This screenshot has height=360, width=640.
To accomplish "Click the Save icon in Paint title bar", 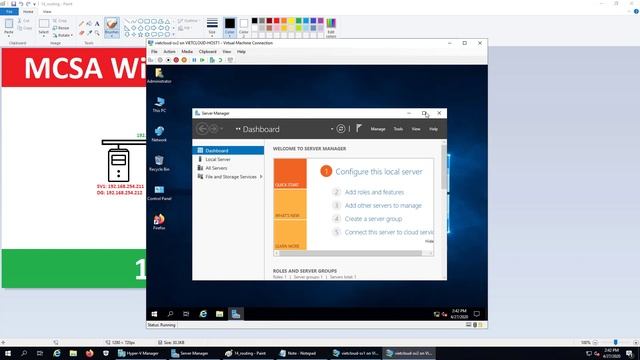I will (x=13, y=4).
